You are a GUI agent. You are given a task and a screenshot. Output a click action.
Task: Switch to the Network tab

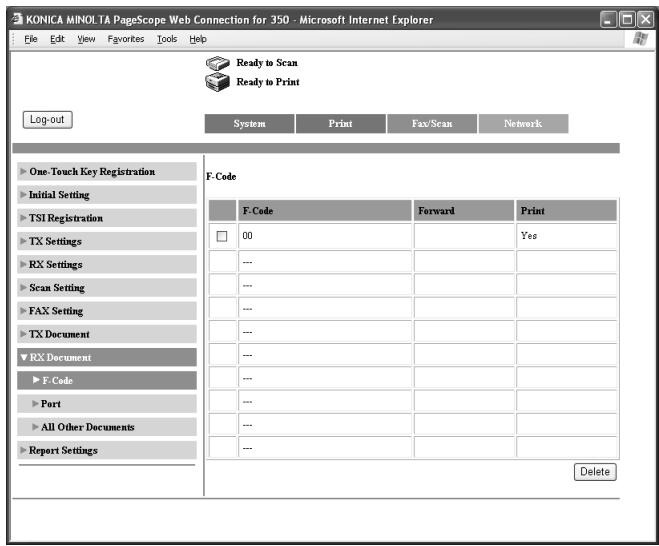point(523,124)
